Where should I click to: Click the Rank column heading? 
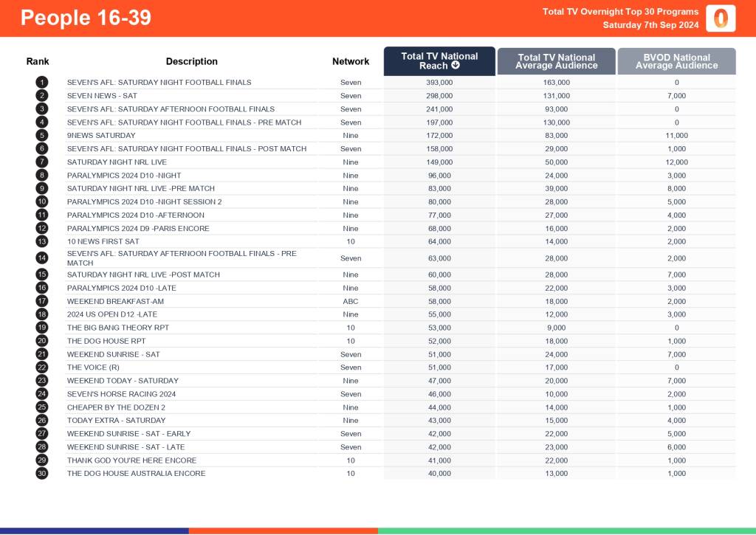click(38, 61)
